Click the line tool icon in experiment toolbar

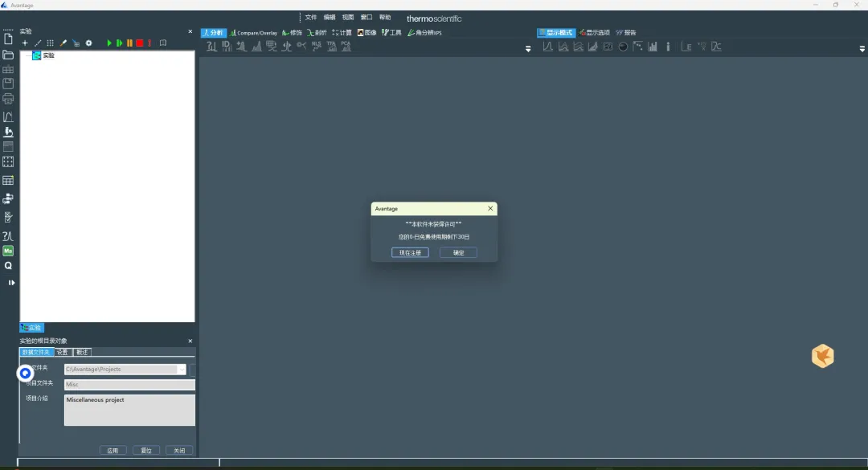click(38, 43)
